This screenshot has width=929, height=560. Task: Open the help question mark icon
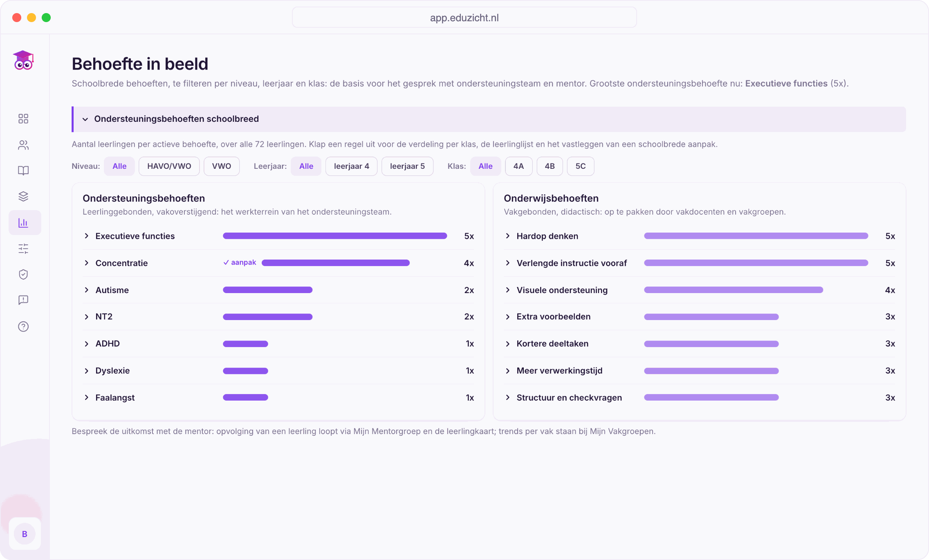pyautogui.click(x=23, y=327)
